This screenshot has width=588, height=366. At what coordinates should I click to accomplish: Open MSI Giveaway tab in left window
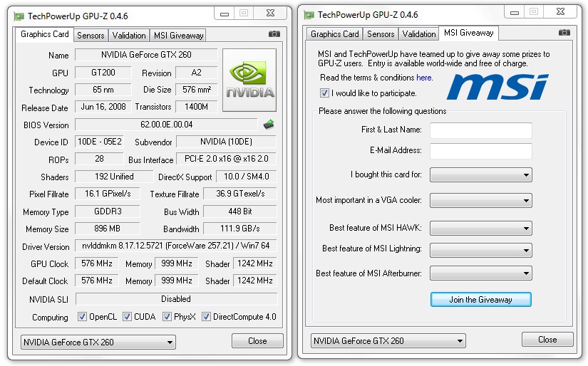click(x=178, y=36)
